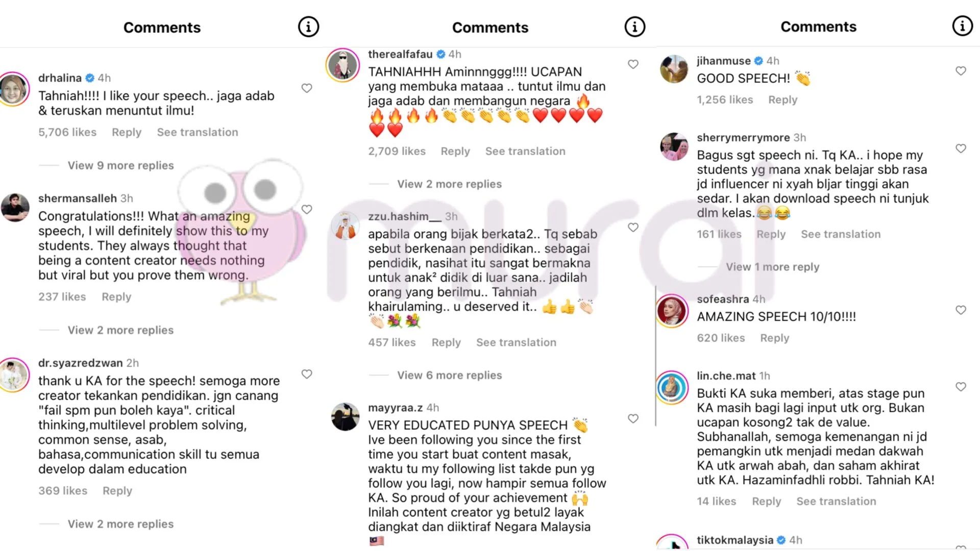Viewport: 980px width, 551px height.
Task: Expand View 9 more replies
Action: click(x=120, y=165)
